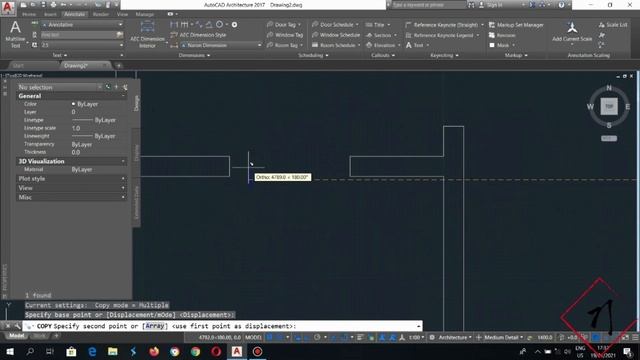Open the Annotative text style dropdown
The image size is (640, 360).
point(82,25)
